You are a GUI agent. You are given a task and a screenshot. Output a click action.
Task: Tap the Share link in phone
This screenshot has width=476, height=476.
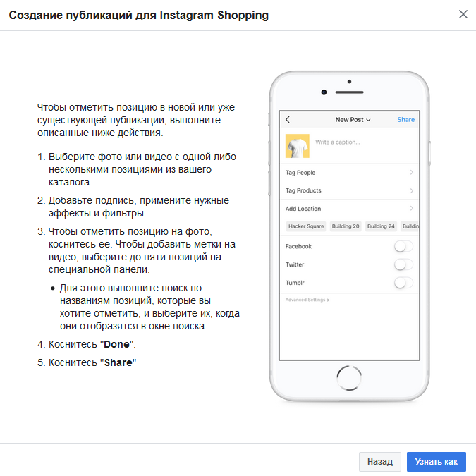coord(405,120)
